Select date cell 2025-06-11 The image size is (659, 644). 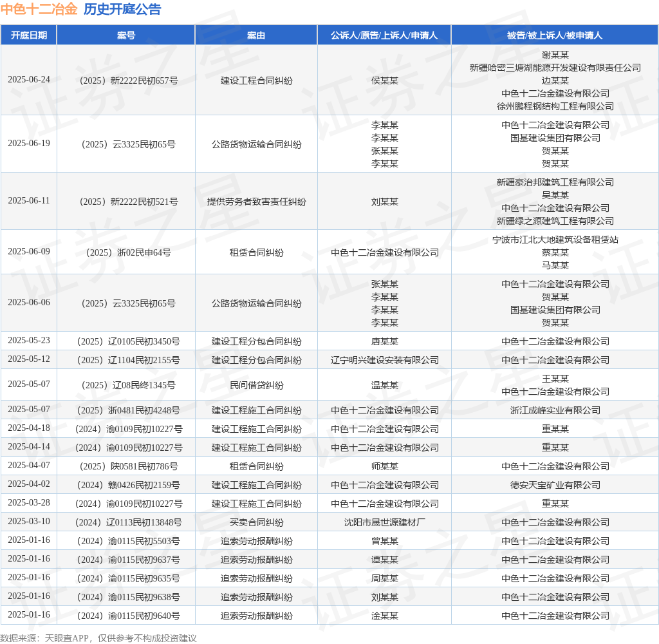click(29, 201)
